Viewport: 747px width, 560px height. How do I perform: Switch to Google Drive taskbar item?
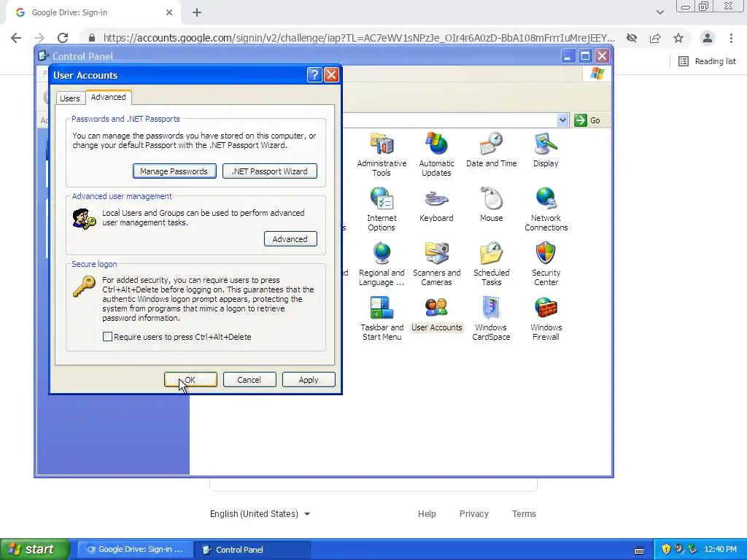point(135,550)
